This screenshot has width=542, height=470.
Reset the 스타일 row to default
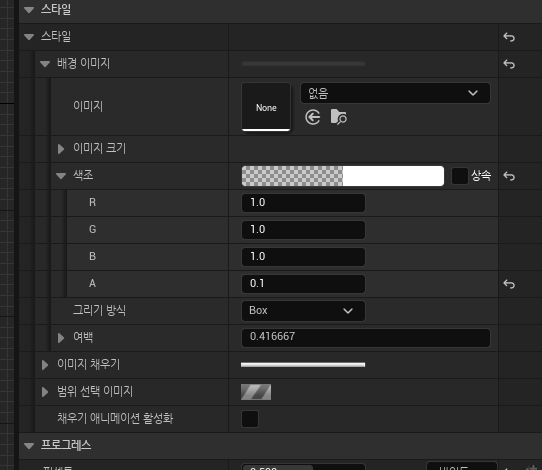[509, 37]
